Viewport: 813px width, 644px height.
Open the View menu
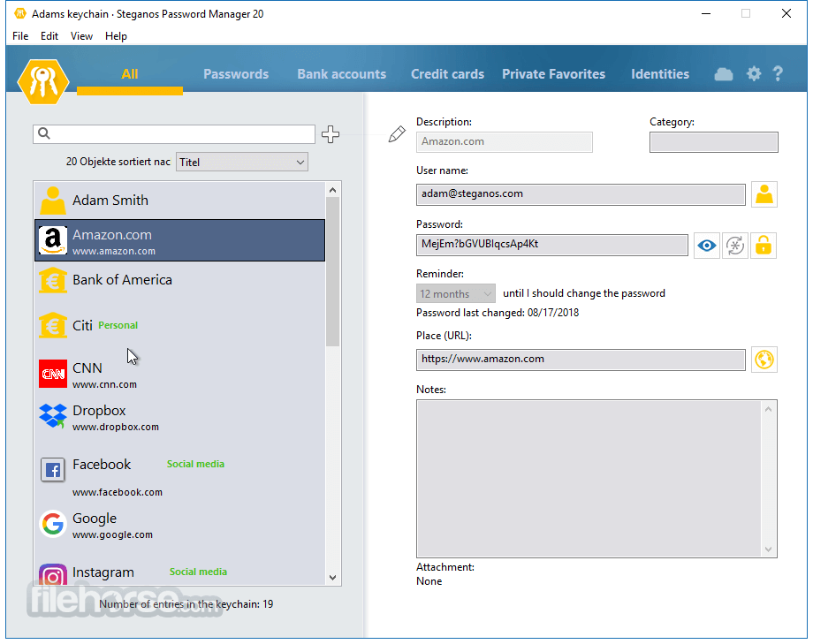click(81, 35)
